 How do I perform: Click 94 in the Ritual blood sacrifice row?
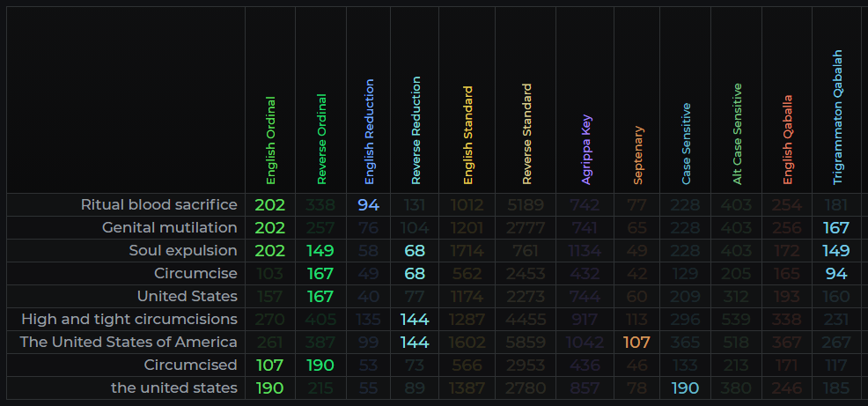[x=369, y=205]
